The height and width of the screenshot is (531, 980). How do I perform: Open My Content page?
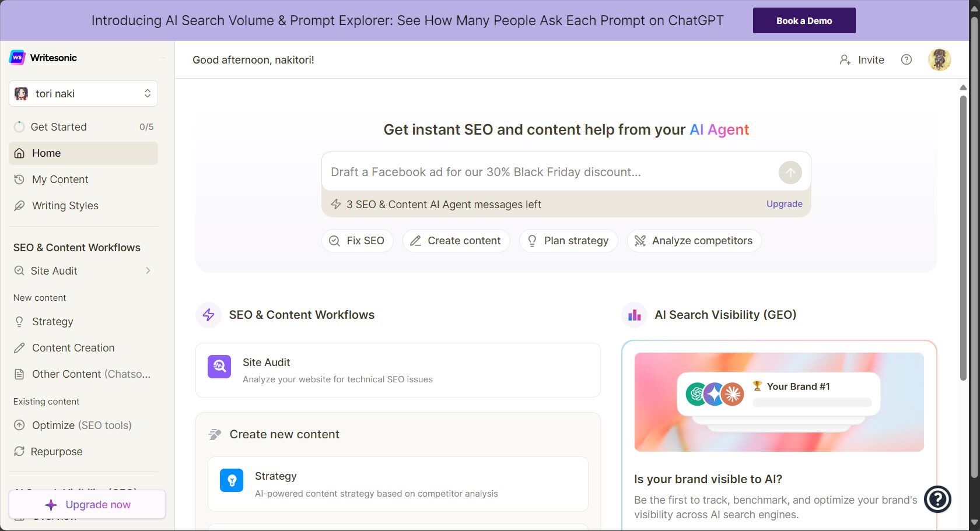click(83, 180)
